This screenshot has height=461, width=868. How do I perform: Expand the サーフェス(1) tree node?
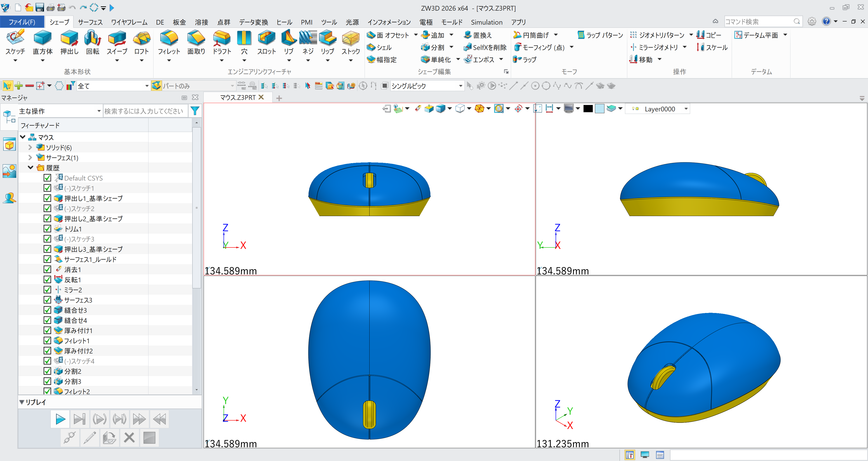tap(30, 157)
